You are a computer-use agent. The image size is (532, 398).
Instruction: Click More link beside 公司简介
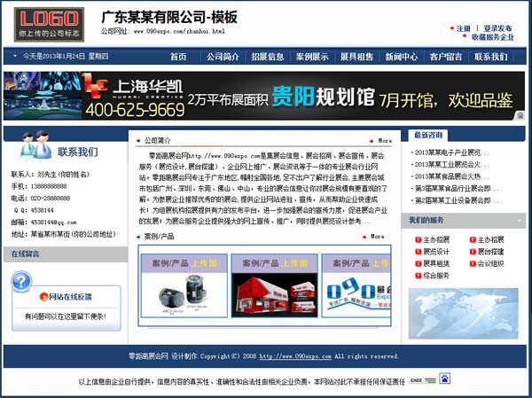(385, 141)
